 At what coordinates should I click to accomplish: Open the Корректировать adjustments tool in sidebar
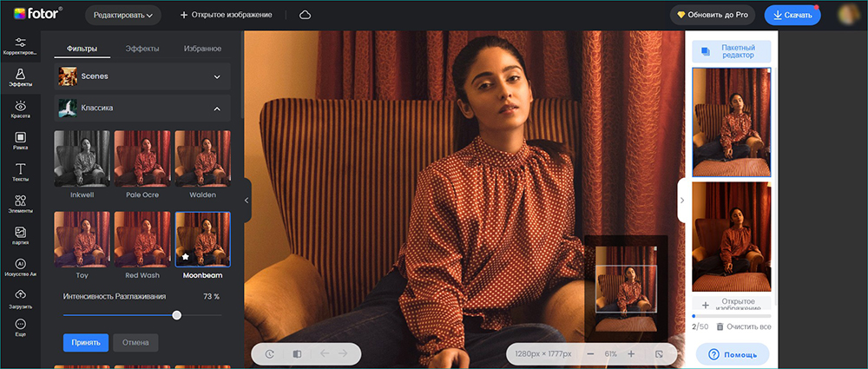pyautogui.click(x=20, y=46)
